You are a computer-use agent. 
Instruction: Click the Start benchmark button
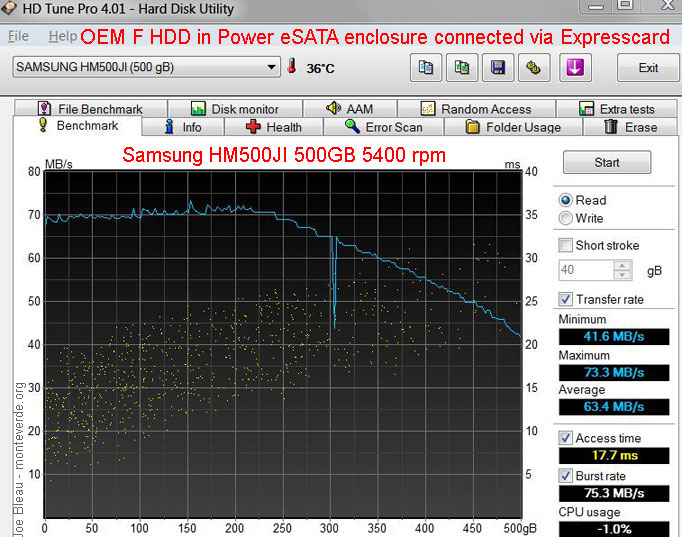[607, 162]
